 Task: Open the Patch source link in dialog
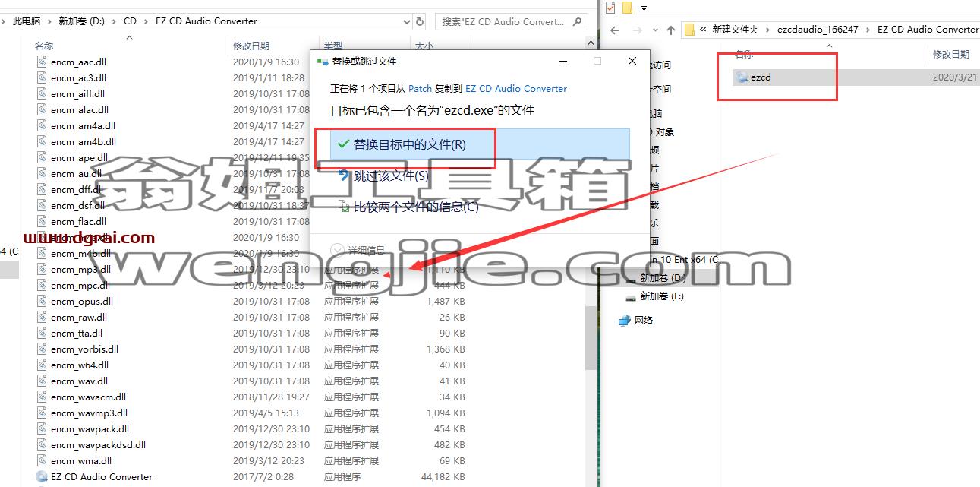(420, 89)
